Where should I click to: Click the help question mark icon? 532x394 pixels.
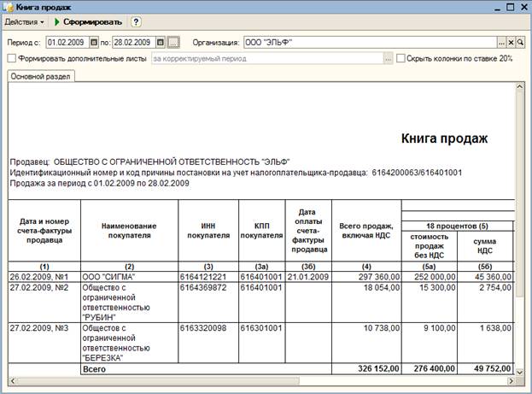click(136, 21)
